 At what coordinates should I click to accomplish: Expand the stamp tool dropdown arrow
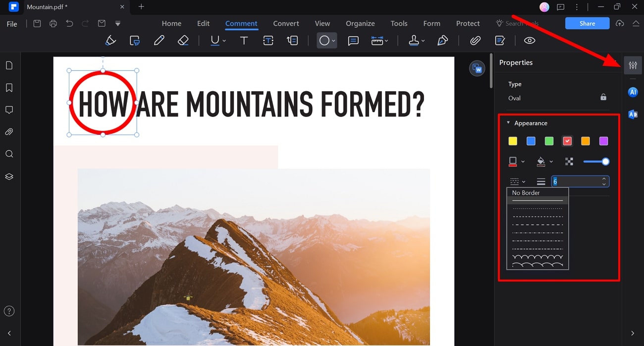(x=423, y=41)
